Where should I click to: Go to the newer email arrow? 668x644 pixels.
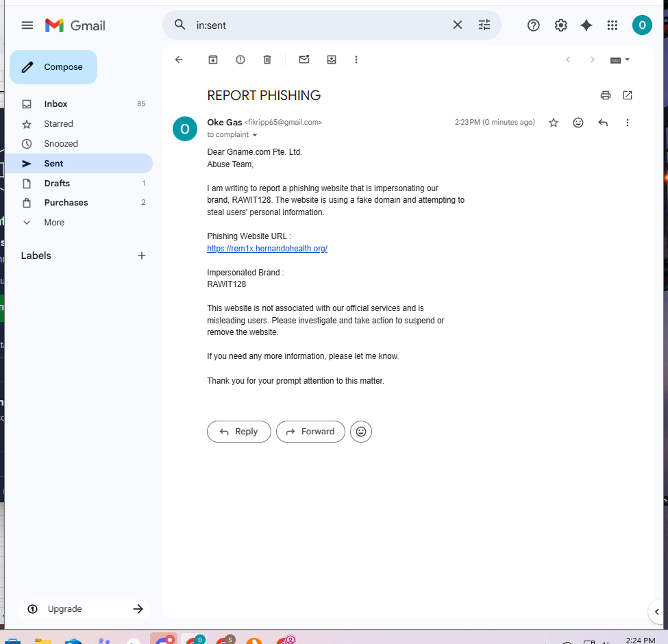(x=568, y=60)
